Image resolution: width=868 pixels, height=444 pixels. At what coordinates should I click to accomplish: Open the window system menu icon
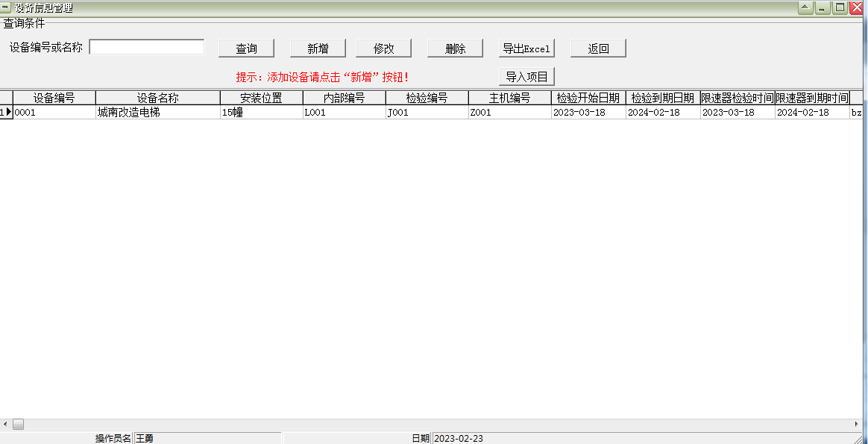[x=7, y=7]
